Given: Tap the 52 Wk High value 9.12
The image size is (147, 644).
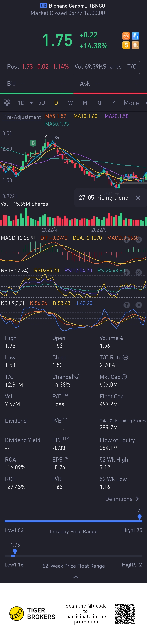Looking at the screenshot, I should 105,467.
